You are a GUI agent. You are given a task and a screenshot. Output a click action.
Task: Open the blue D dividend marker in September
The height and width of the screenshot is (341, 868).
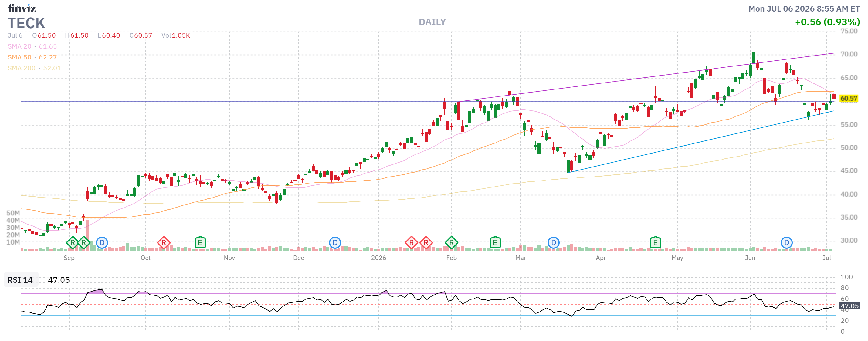coord(102,243)
